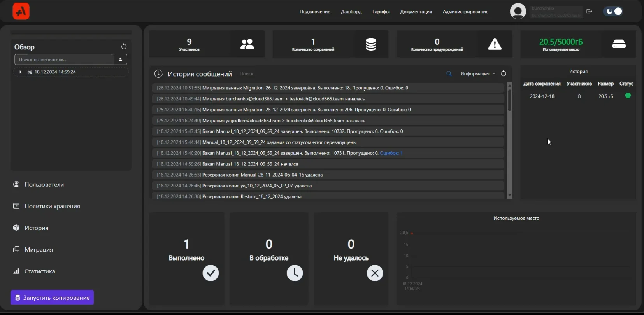
Task: Refresh the message history list
Action: click(x=504, y=73)
